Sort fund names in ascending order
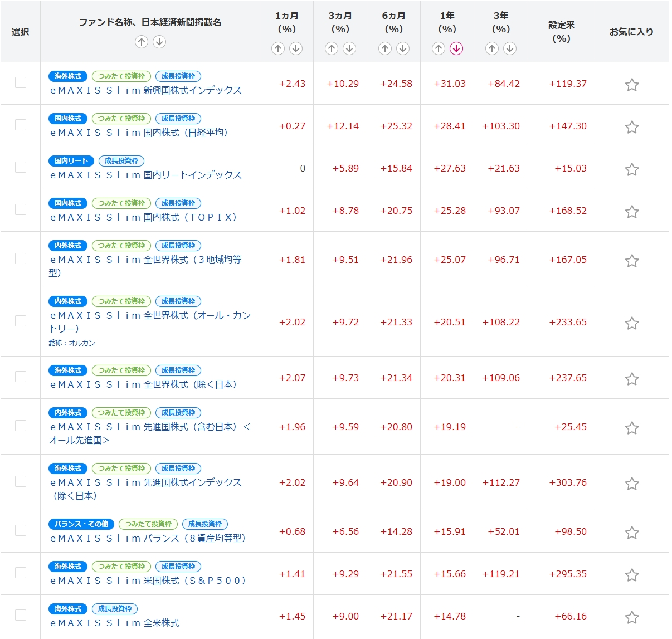 (142, 42)
